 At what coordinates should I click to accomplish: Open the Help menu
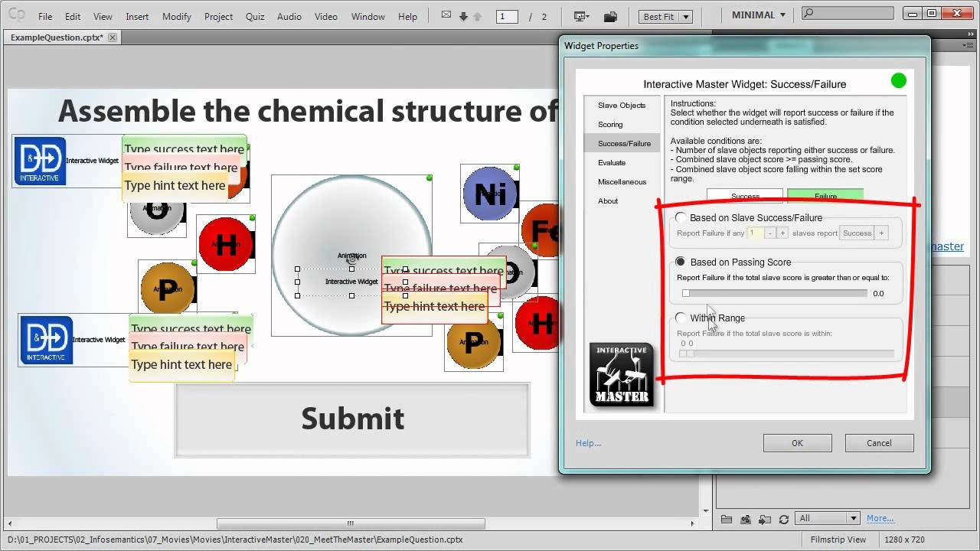[x=408, y=16]
